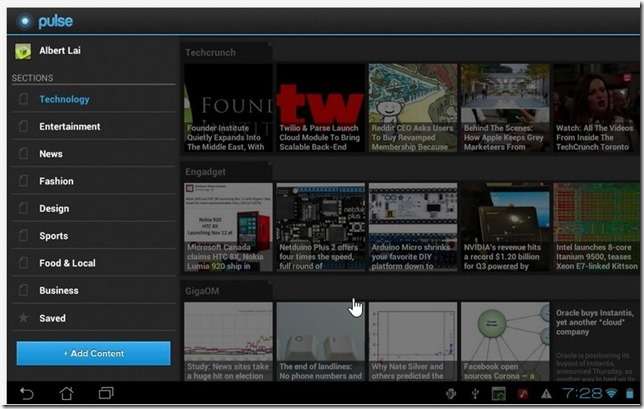644x409 pixels.
Task: Open the Twilio & Parse Launch story
Action: coord(320,108)
